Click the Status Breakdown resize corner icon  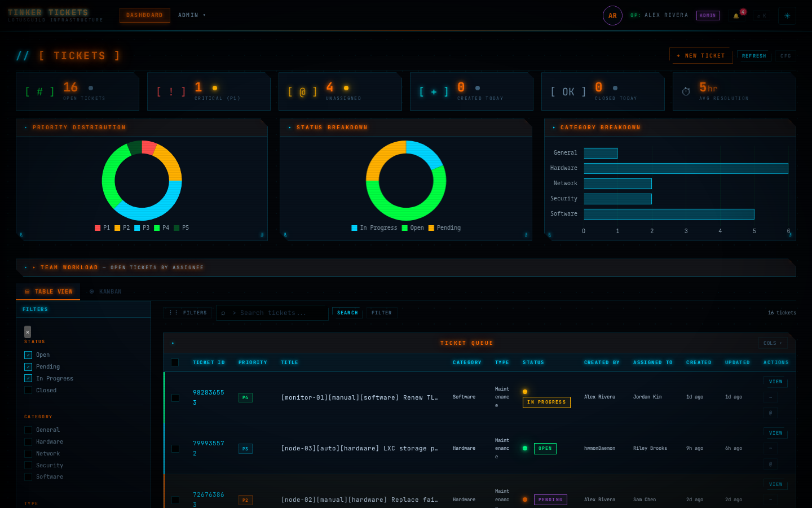click(x=526, y=235)
